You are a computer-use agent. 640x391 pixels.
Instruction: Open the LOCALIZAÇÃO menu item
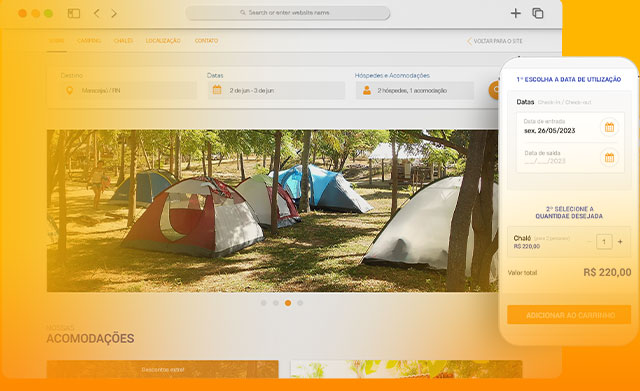point(163,41)
